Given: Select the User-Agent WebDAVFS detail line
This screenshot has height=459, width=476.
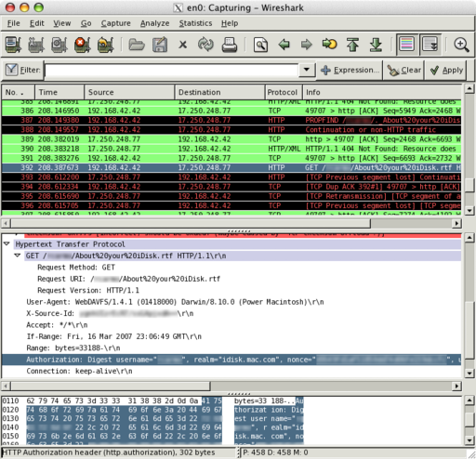Looking at the screenshot, I should point(175,302).
